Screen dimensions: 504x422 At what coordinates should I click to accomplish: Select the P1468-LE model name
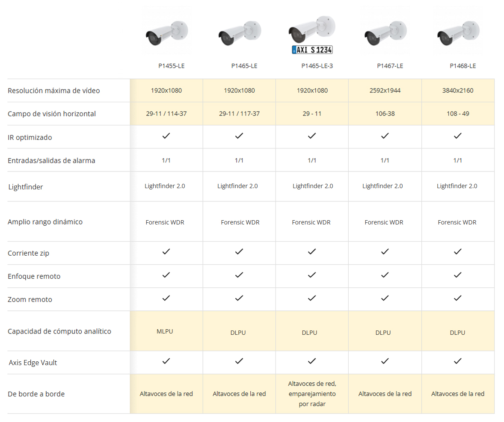click(x=462, y=66)
